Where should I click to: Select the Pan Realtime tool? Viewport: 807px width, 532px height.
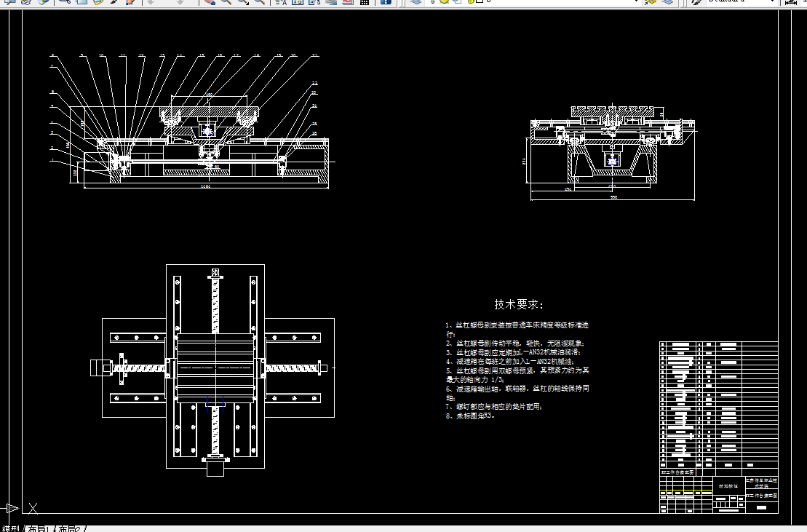pyautogui.click(x=209, y=3)
